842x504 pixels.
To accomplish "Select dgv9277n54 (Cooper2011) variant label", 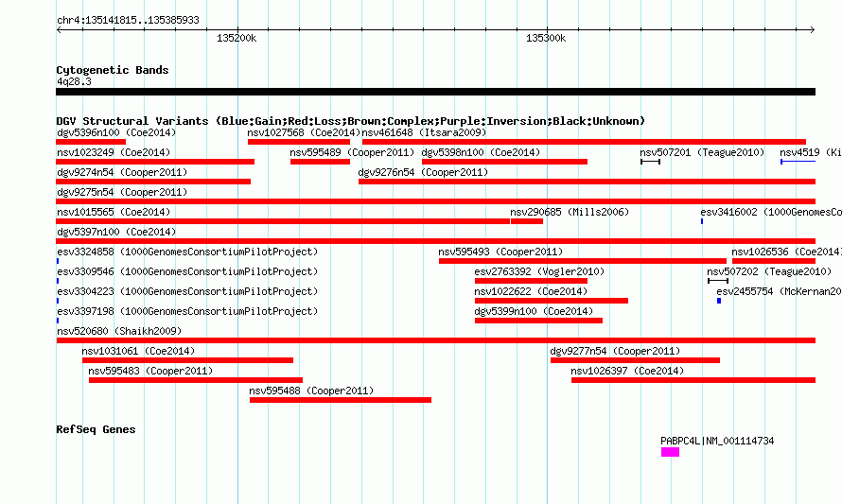I will pyautogui.click(x=615, y=351).
